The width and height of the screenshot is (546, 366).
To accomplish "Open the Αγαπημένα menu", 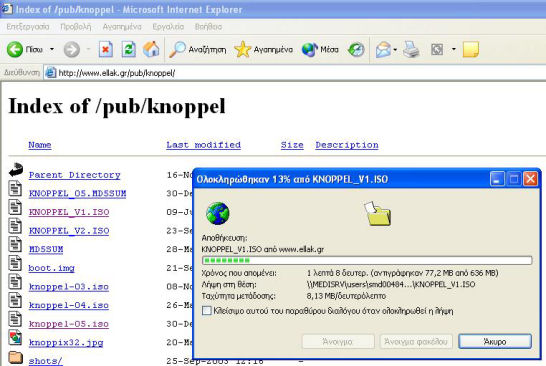I will click(x=122, y=27).
